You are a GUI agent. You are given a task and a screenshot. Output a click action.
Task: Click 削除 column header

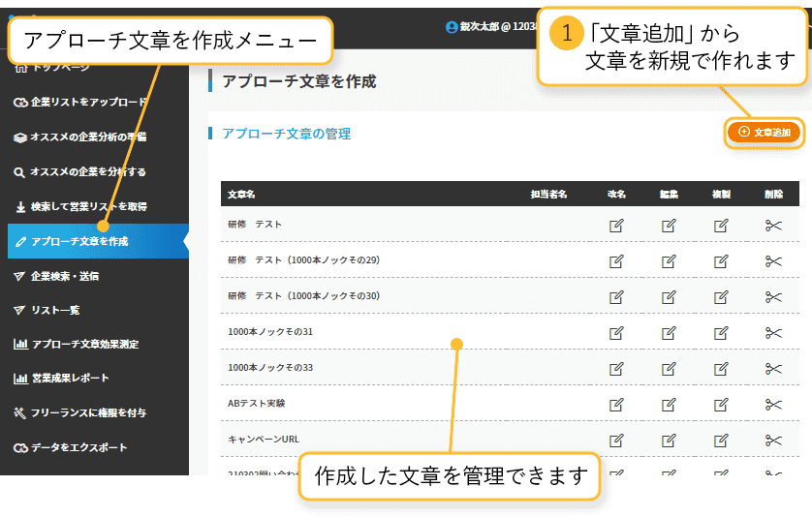pos(773,195)
